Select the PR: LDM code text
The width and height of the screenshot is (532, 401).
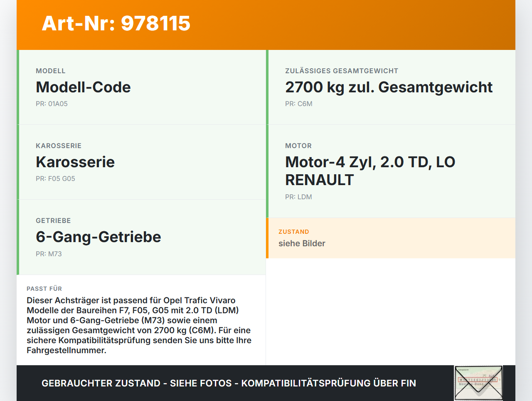click(x=298, y=197)
